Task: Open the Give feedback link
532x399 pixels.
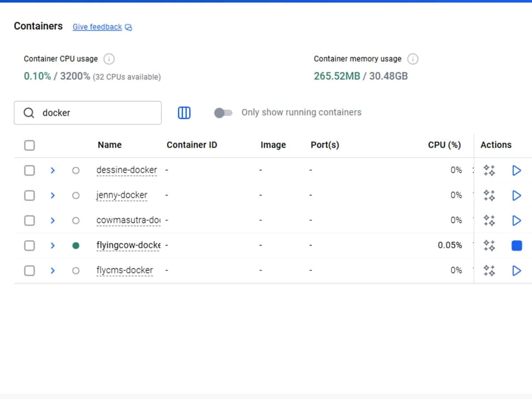Action: point(98,27)
